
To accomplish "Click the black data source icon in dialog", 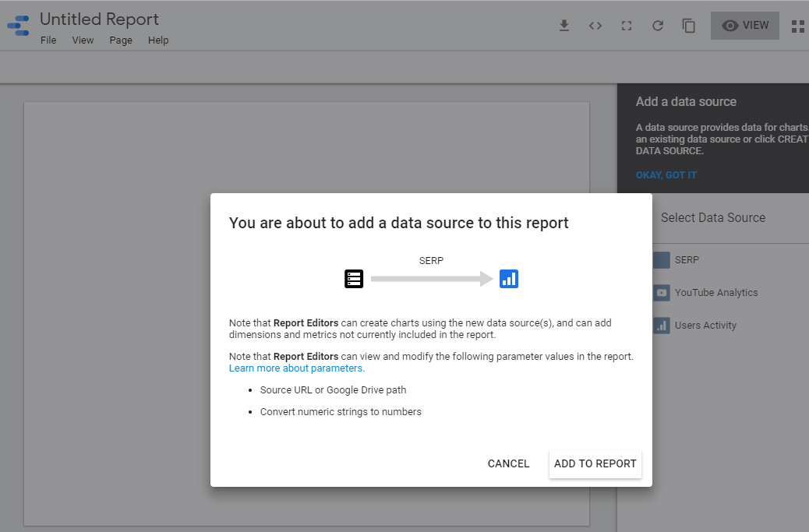I will pos(354,279).
